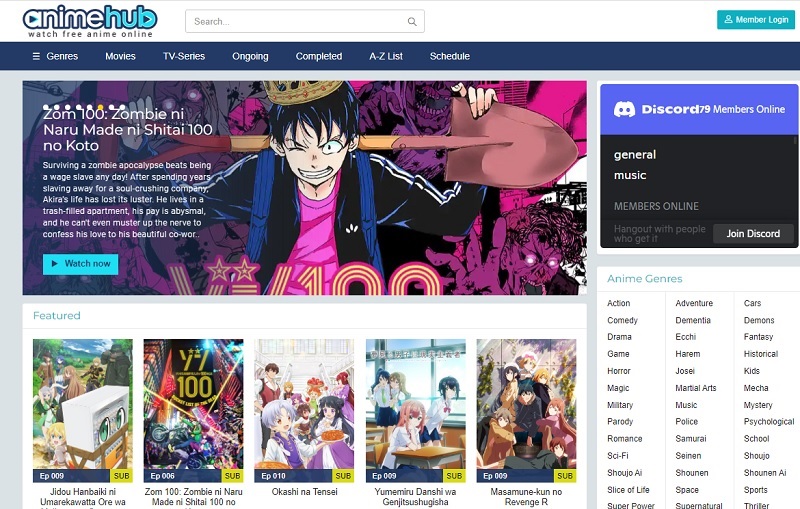Viewport: 800px width, 509px height.
Task: Open Masamune-kun no Revenge R poster
Action: click(x=526, y=411)
